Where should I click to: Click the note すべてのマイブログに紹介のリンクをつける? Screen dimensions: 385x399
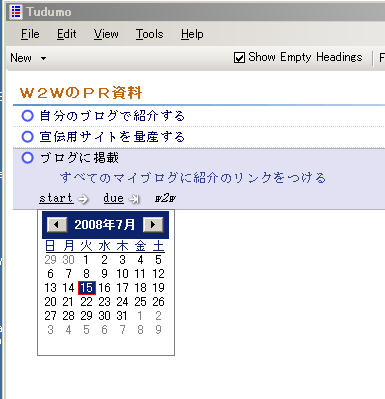[x=193, y=178]
